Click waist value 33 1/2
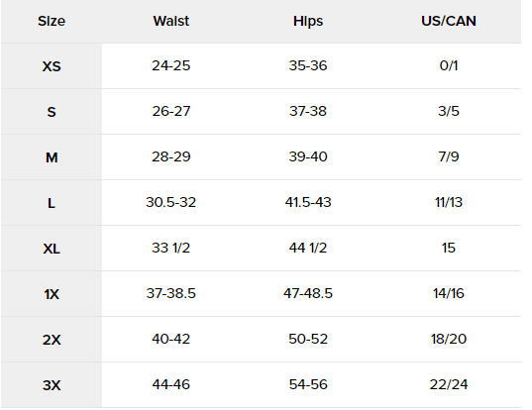This screenshot has width=532, height=410. [x=171, y=248]
